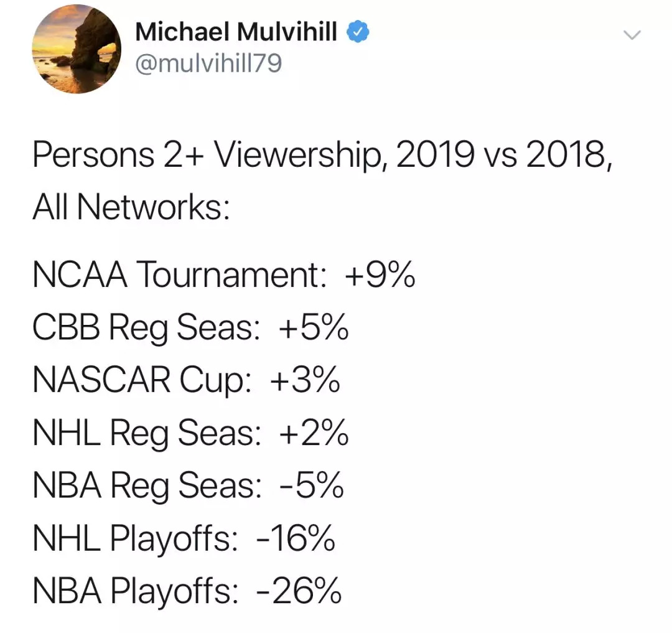Click the 'All Networks:' text

131,208
